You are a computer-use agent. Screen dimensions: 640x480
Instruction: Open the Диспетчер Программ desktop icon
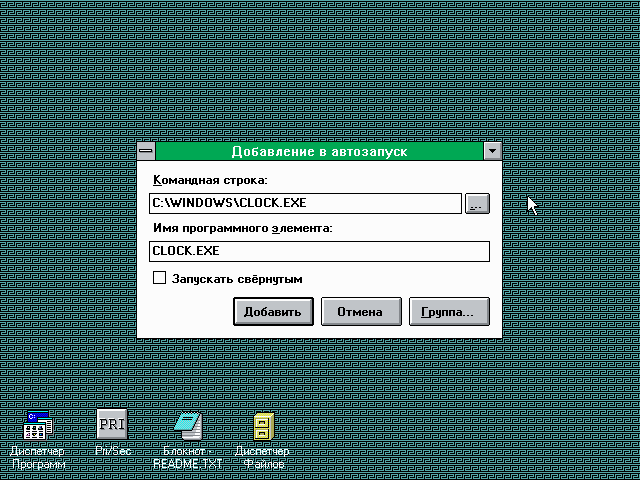[38, 425]
